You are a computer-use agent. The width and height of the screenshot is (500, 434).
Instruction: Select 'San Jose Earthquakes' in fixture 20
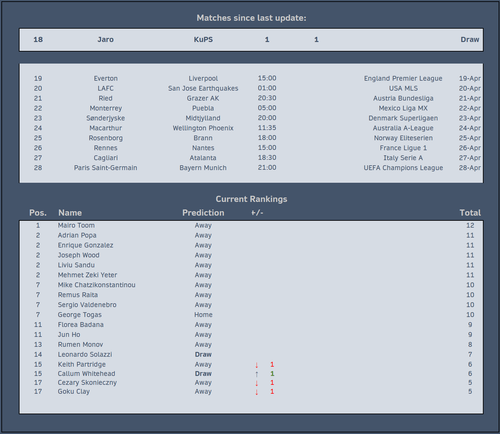[203, 88]
